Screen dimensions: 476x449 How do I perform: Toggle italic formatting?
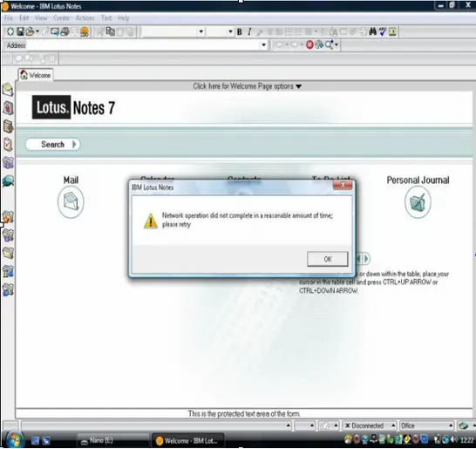249,31
